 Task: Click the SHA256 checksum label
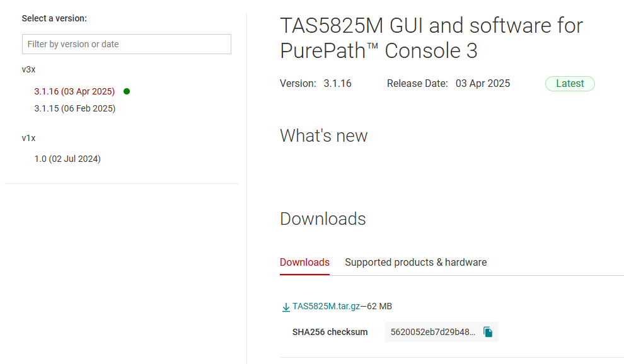point(330,332)
